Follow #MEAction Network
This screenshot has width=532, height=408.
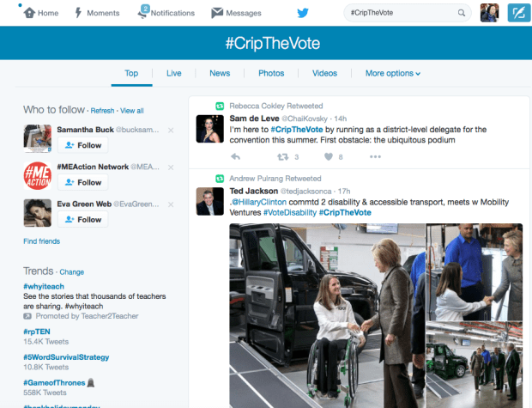click(x=82, y=182)
